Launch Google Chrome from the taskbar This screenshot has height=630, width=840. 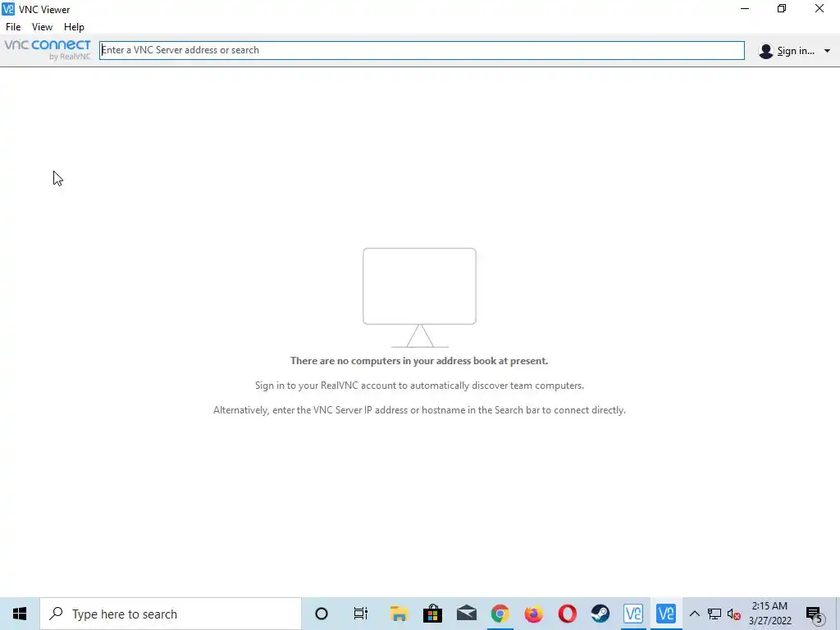[x=500, y=614]
